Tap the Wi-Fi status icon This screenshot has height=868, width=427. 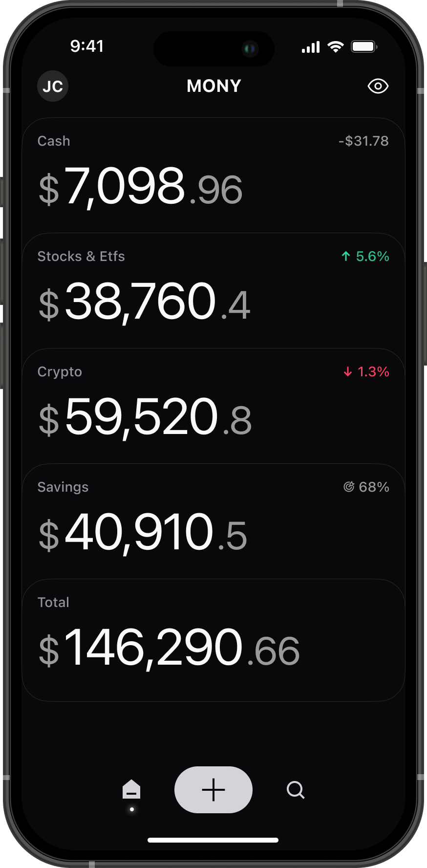[x=336, y=47]
